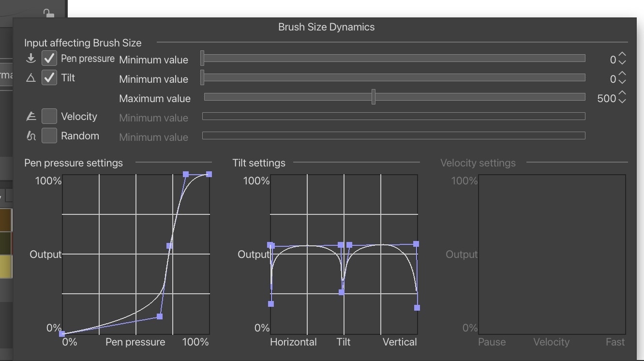Viewport: 644px width, 361px height.
Task: Click the Pen pressure minimum value field showing 0
Action: 613,60
